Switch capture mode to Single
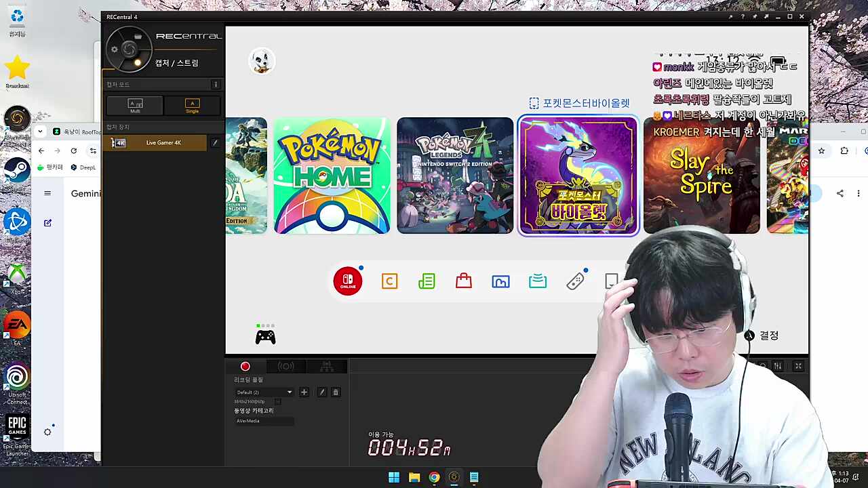 192,105
